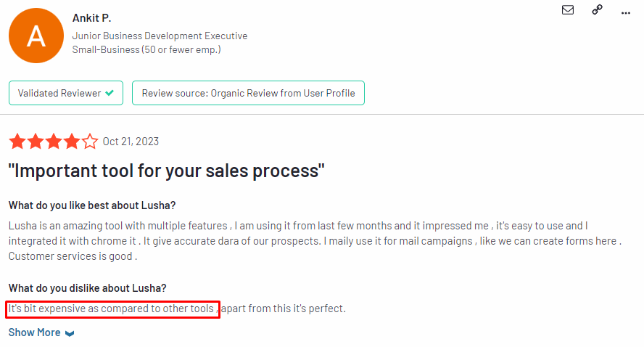
Task: Click the Oct 21, 2023 review date
Action: pos(131,142)
